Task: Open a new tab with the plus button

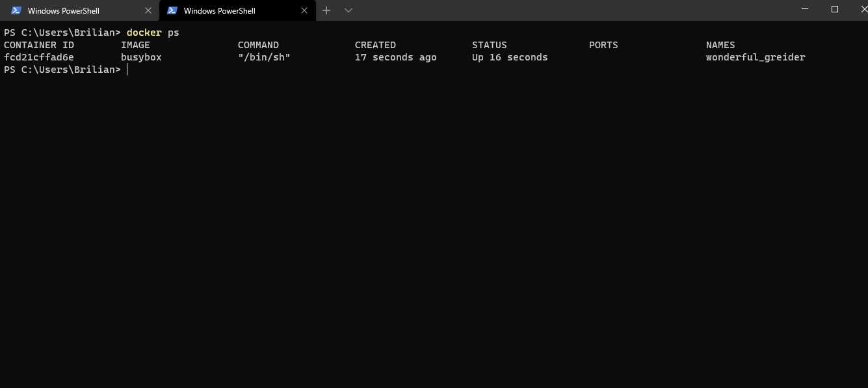Action: (x=326, y=10)
